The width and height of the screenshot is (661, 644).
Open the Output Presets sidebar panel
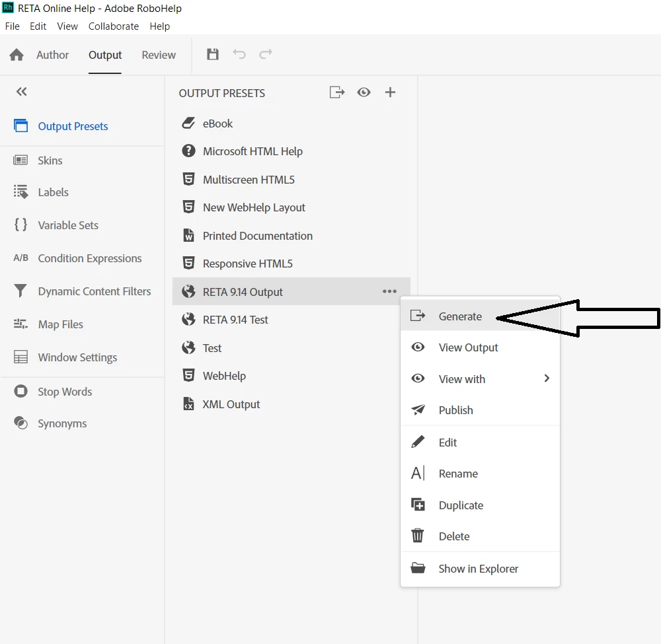pyautogui.click(x=82, y=126)
